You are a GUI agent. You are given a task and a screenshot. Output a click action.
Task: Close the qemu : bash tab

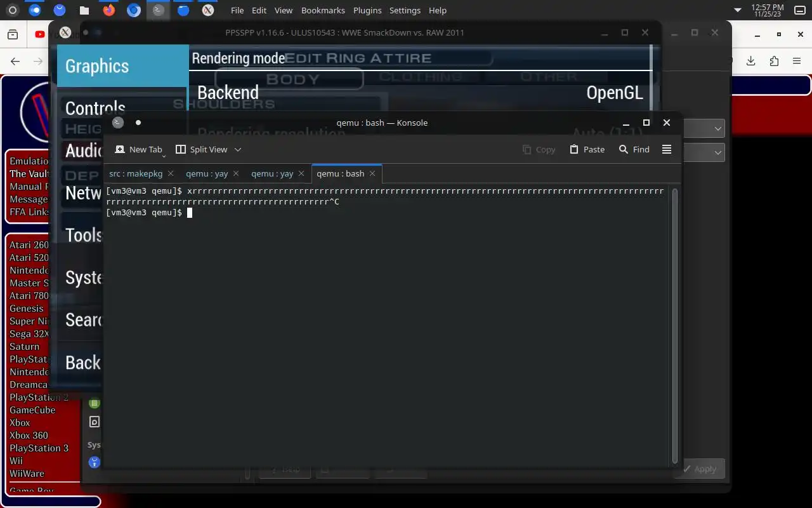tap(372, 173)
